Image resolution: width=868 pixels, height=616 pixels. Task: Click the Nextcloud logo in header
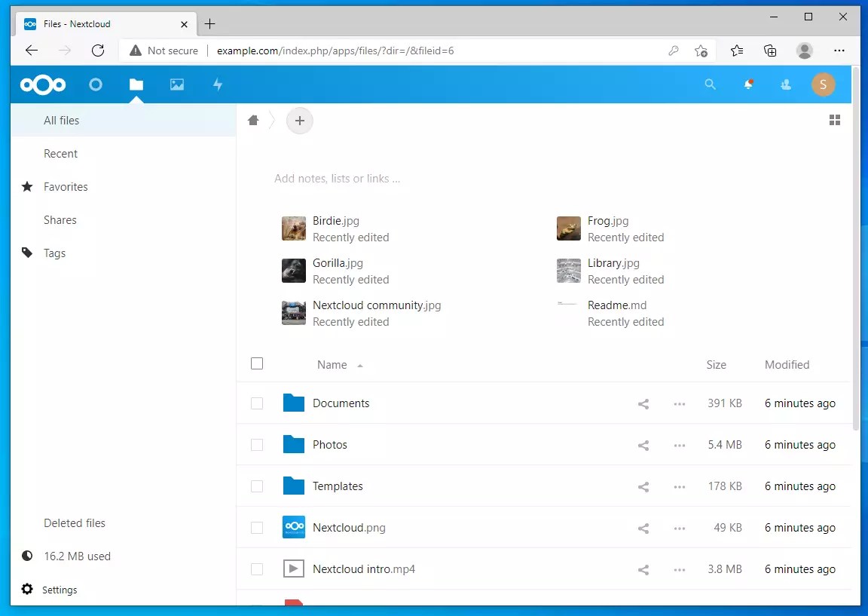click(43, 84)
